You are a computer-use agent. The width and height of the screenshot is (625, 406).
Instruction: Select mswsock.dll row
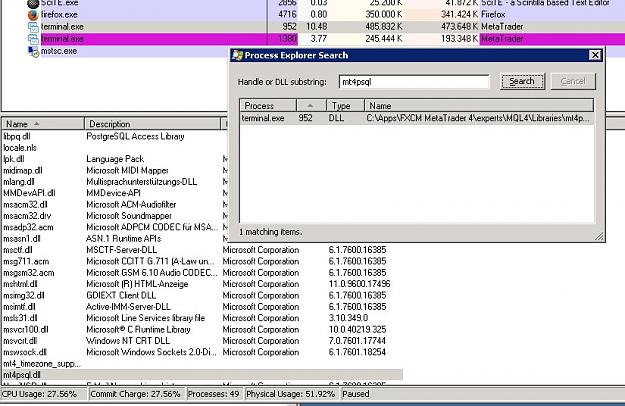pos(25,352)
